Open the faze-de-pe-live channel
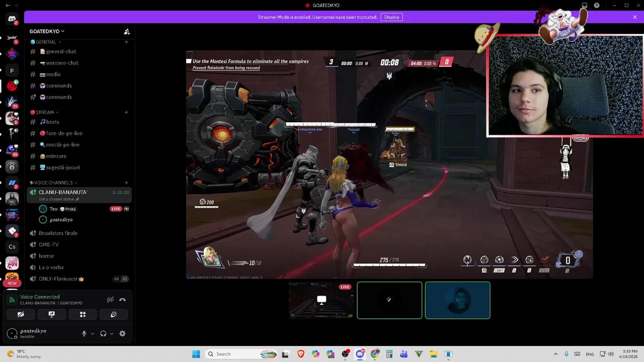The width and height of the screenshot is (644, 362). [x=79, y=133]
